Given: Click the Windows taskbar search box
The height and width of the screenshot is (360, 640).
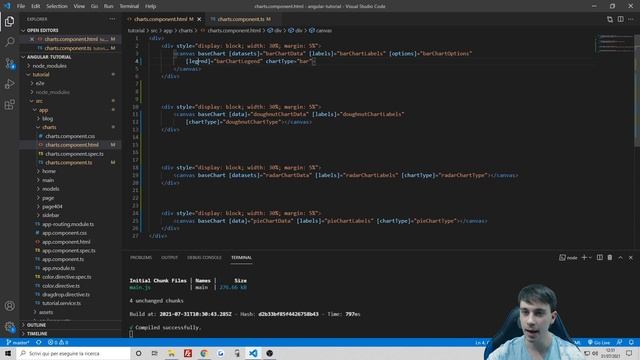Looking at the screenshot, I should pos(73,353).
